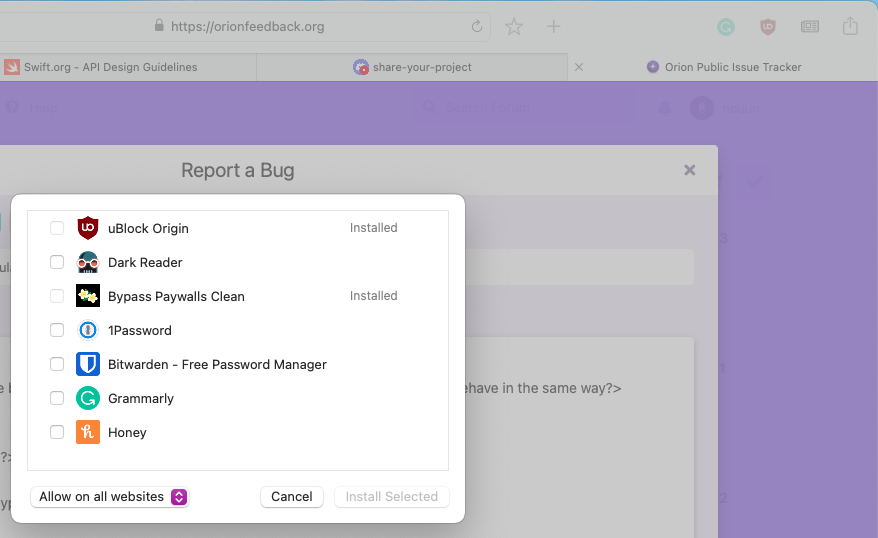This screenshot has height=538, width=878.
Task: Click the Honey extension icon
Action: (88, 432)
